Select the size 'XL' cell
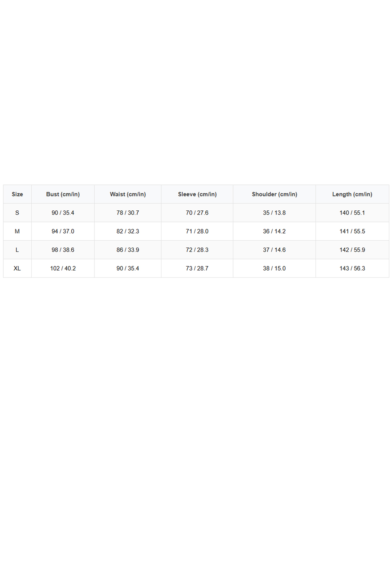The image size is (392, 588). coord(17,268)
